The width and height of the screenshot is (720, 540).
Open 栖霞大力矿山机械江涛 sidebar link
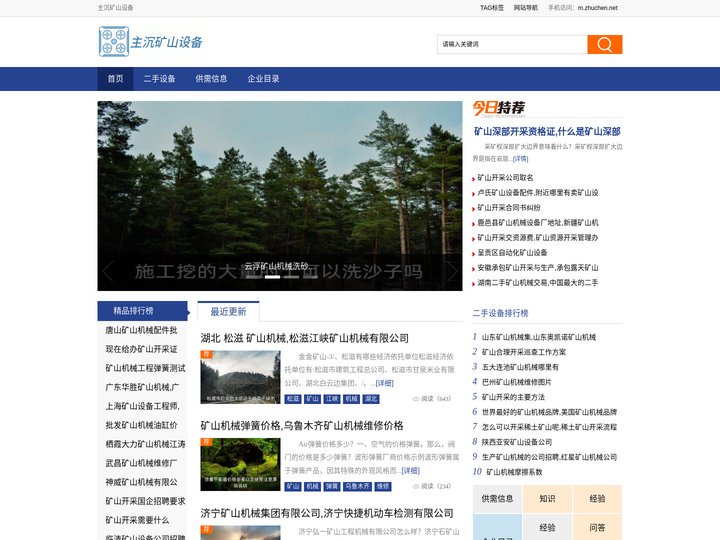(x=146, y=444)
